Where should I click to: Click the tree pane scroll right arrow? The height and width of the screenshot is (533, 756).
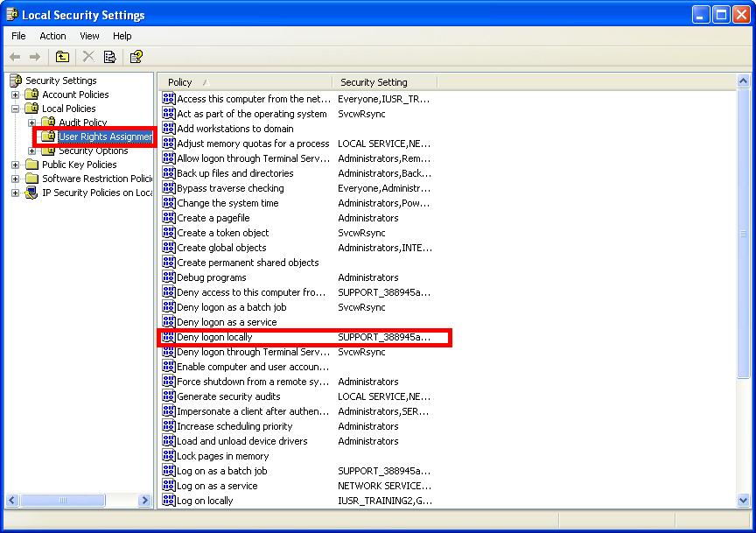coord(144,501)
